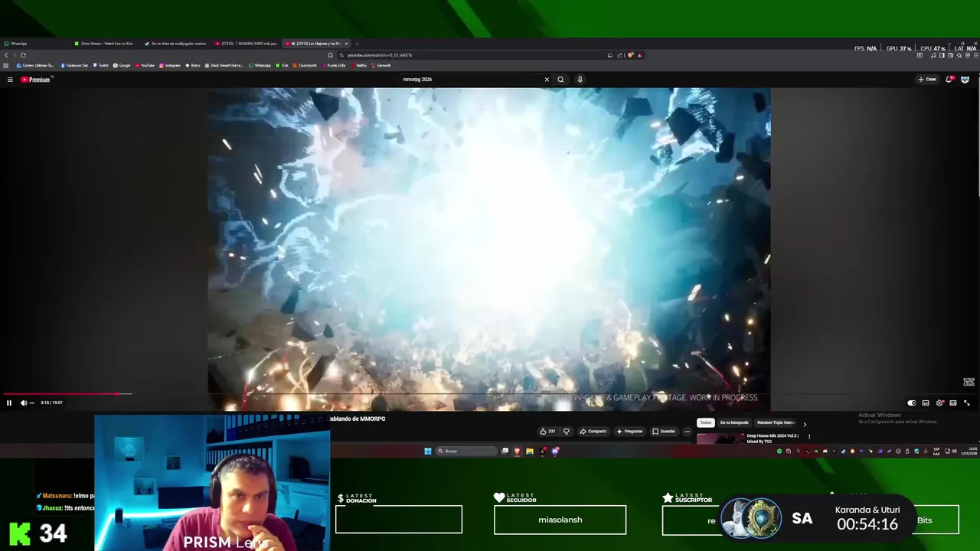
Task: Click the taskbar Buscar search box
Action: pos(467,451)
